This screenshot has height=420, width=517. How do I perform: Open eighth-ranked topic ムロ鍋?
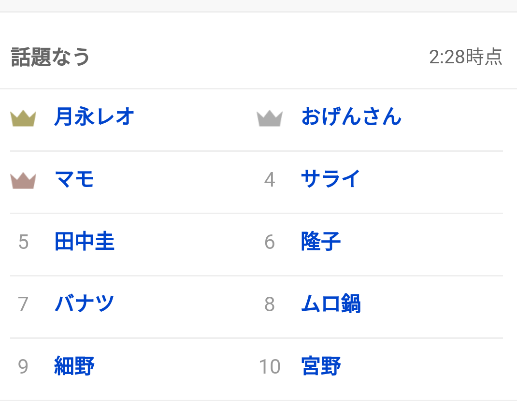[331, 304]
